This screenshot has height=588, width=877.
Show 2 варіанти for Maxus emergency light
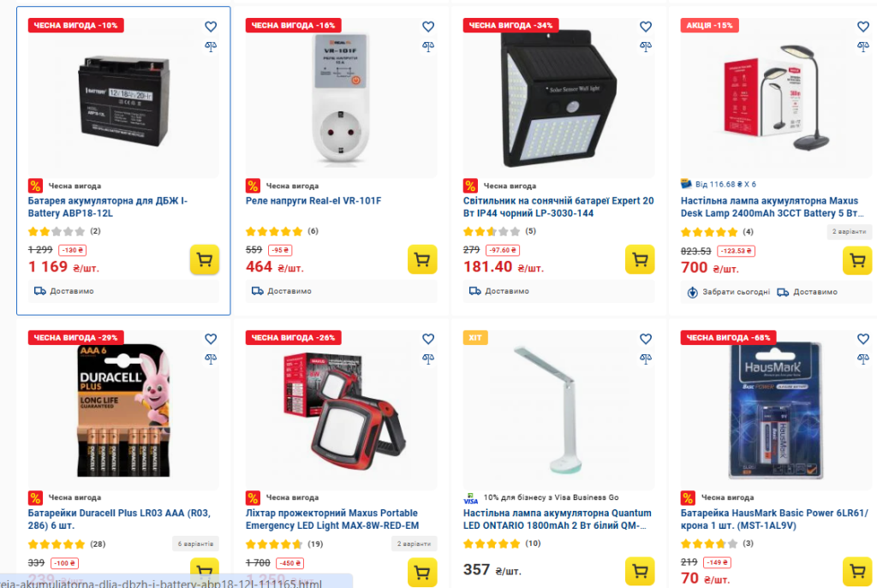click(x=415, y=543)
